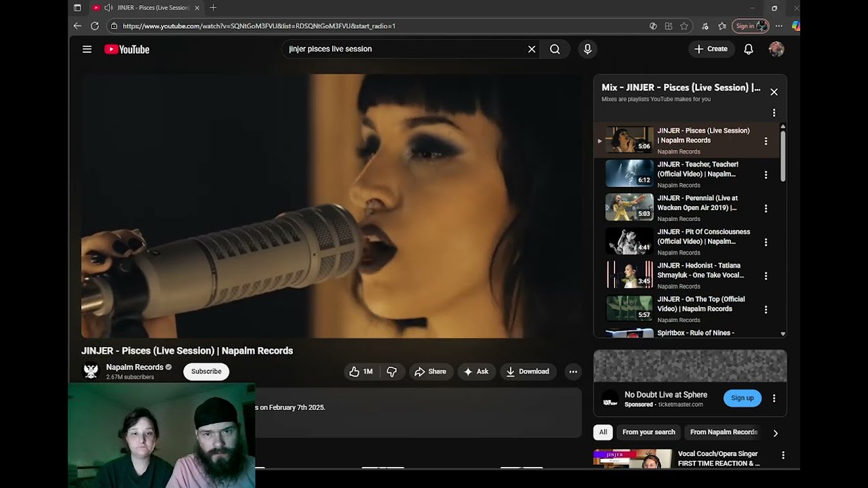Open the Napalm Records channel name
Screen dimensions: 868x488
coord(135,367)
